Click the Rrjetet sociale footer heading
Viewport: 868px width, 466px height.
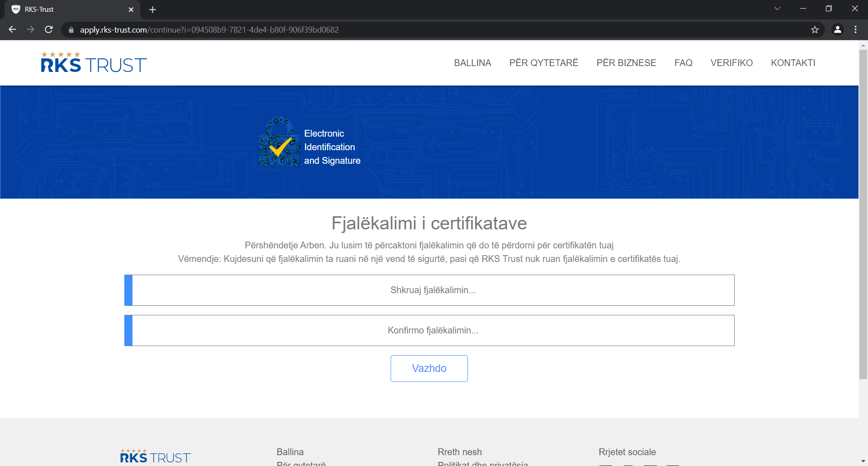tap(627, 452)
